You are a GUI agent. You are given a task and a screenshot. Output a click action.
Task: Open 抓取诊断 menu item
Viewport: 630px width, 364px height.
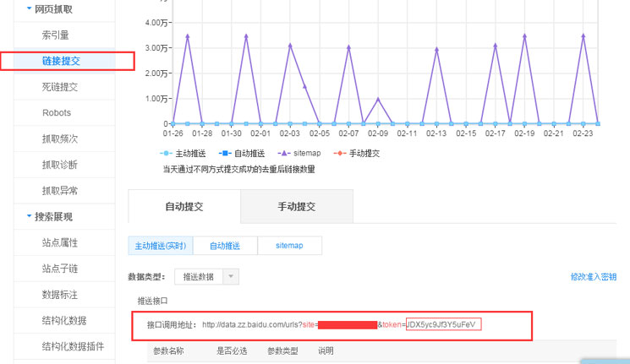tap(60, 165)
